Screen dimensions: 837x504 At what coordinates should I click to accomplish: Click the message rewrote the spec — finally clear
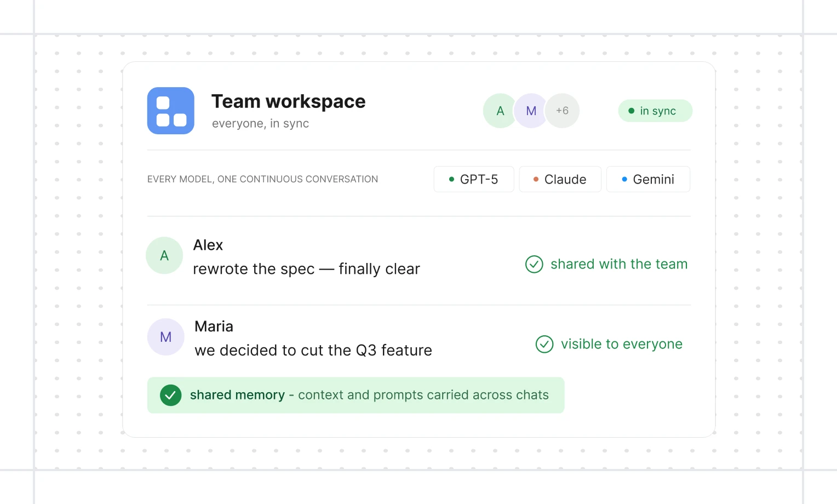(307, 269)
